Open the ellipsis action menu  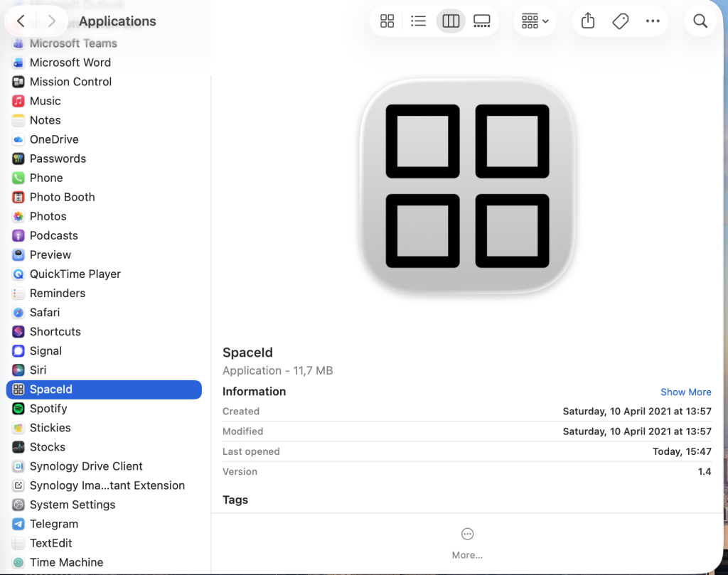653,21
